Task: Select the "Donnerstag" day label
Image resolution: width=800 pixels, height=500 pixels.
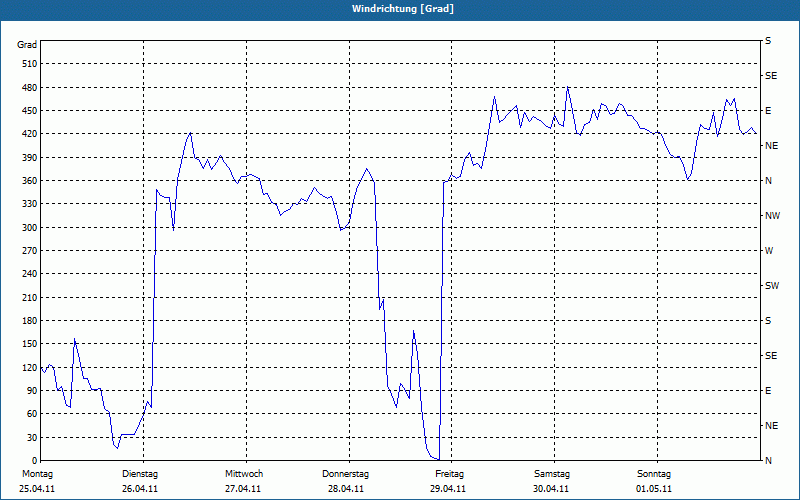Action: click(345, 474)
